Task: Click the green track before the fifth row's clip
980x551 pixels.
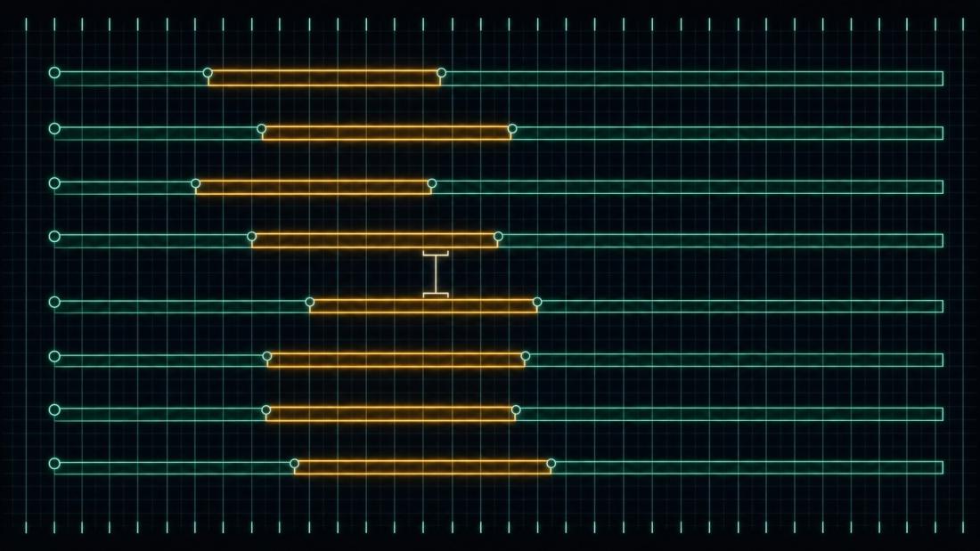Action: 182,306
